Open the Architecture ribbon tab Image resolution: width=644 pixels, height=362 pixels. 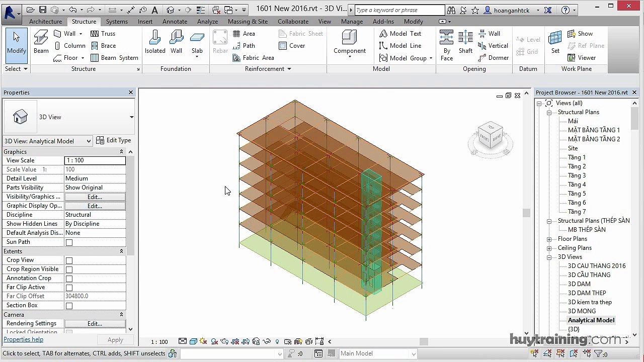(45, 22)
